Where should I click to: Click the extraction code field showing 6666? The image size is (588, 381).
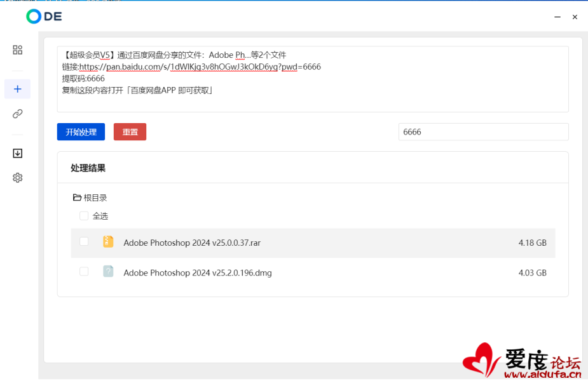coord(483,132)
